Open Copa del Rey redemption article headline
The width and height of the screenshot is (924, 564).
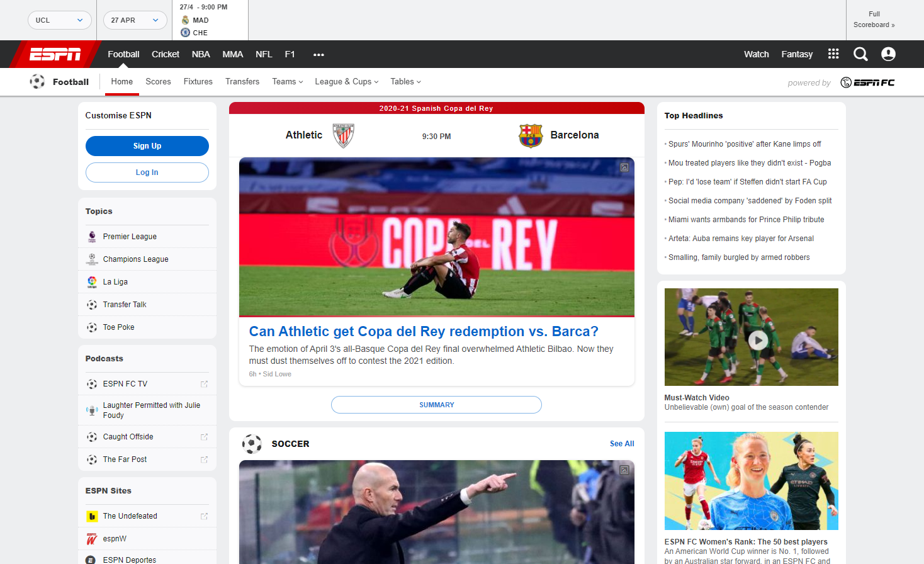coord(424,331)
